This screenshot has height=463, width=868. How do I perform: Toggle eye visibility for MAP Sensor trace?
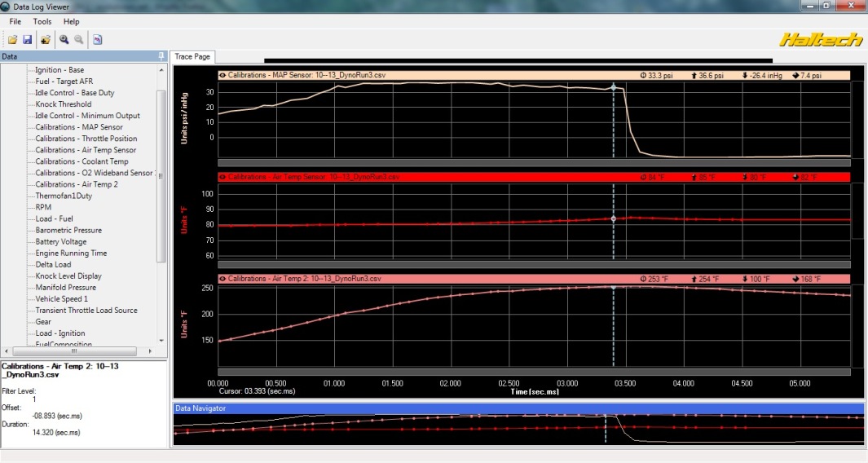pos(223,75)
